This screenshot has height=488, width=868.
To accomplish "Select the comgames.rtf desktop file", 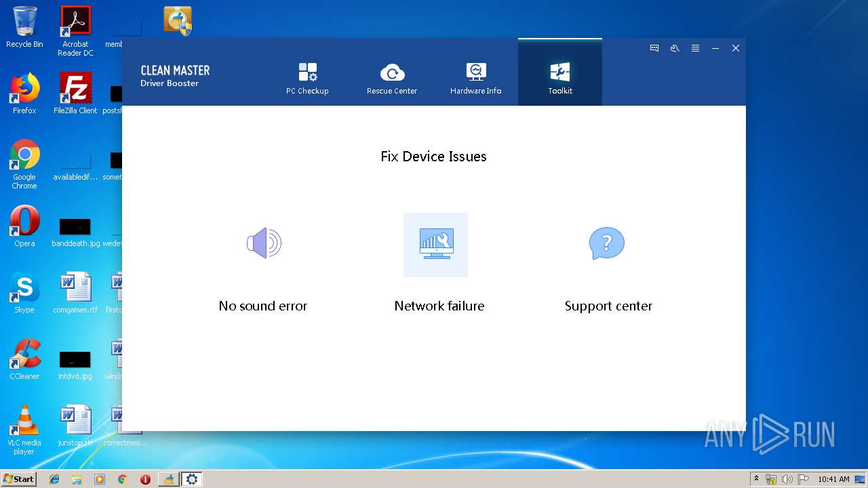I will point(75,293).
